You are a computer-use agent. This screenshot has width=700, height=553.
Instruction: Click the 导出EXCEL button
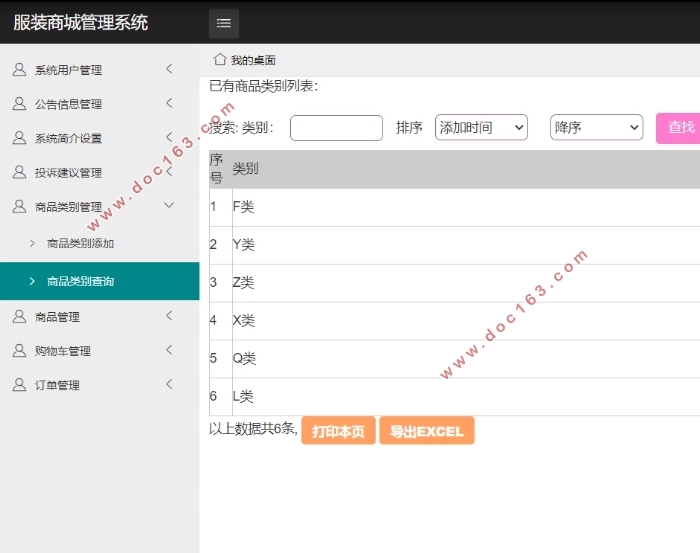pyautogui.click(x=426, y=431)
